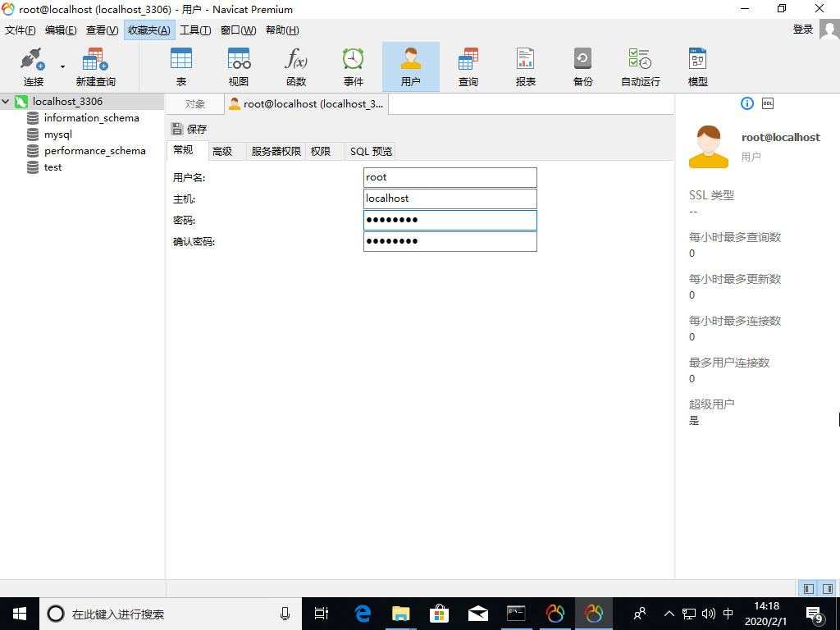
Task: Select the 用户 (User) toolbar icon
Action: 410,67
